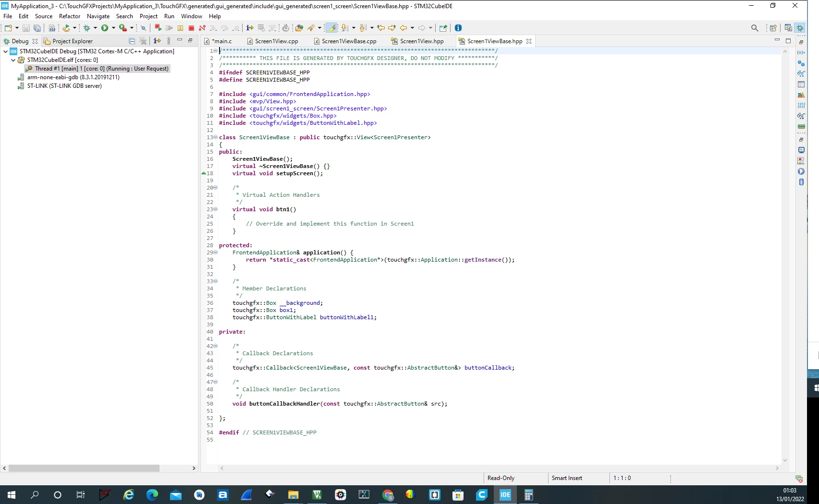Switch to the Project Explorer view tab
819x504 pixels.
(x=72, y=41)
